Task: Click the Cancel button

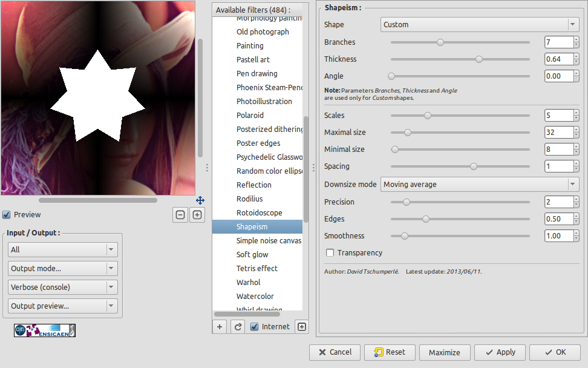Action: (x=335, y=352)
